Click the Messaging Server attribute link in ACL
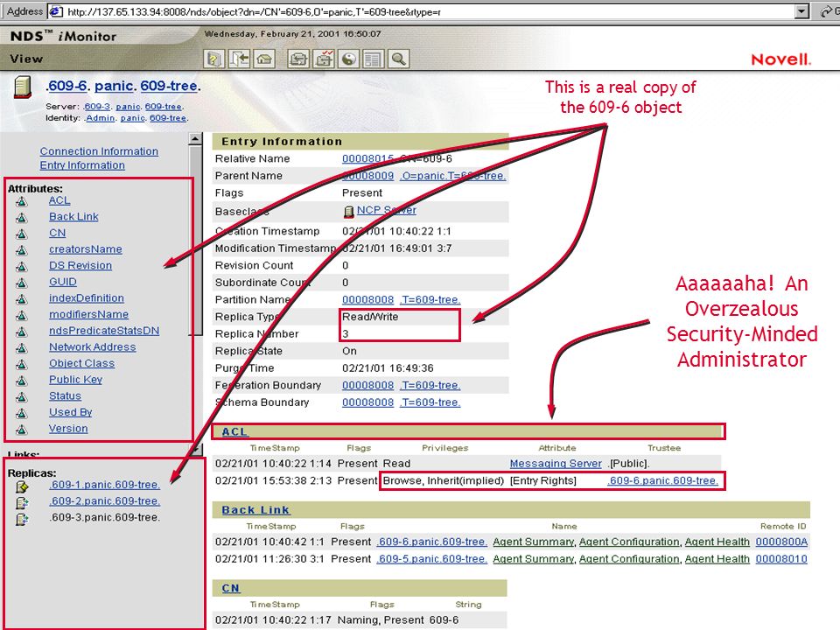This screenshot has width=840, height=630. coord(556,464)
